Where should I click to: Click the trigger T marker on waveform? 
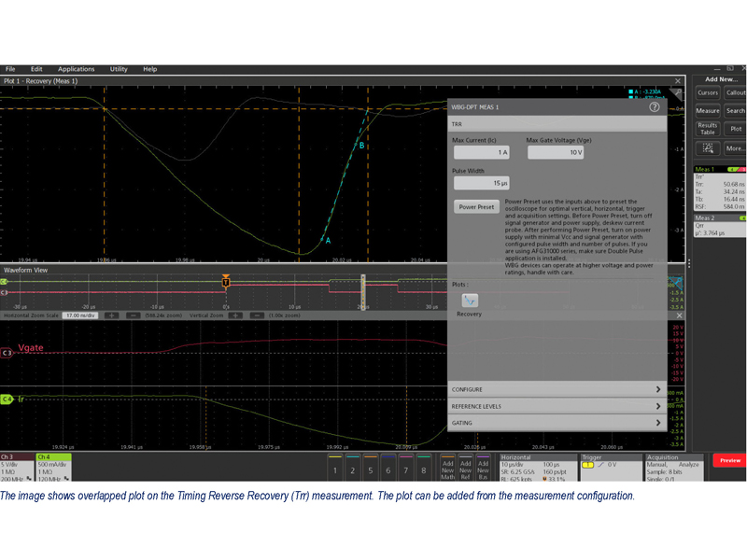226,281
